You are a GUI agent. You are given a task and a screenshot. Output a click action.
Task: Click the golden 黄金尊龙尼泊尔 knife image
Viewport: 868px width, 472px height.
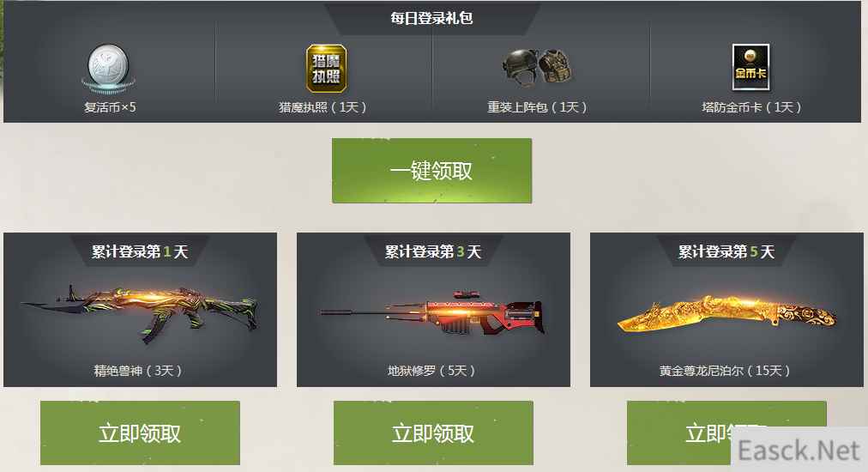(726, 313)
